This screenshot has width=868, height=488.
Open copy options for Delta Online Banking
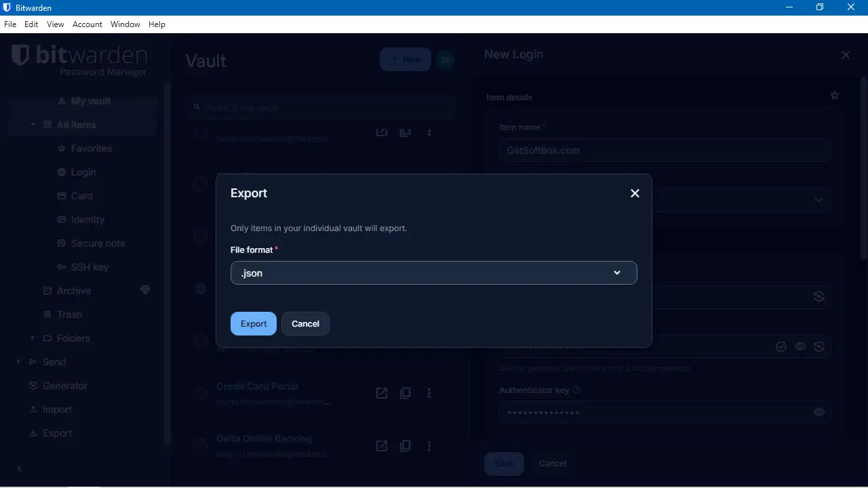tap(406, 446)
